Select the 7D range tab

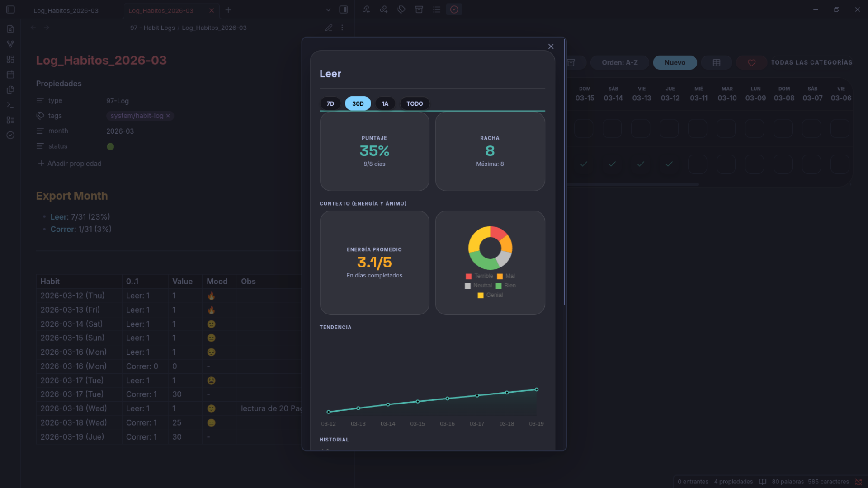coord(330,103)
